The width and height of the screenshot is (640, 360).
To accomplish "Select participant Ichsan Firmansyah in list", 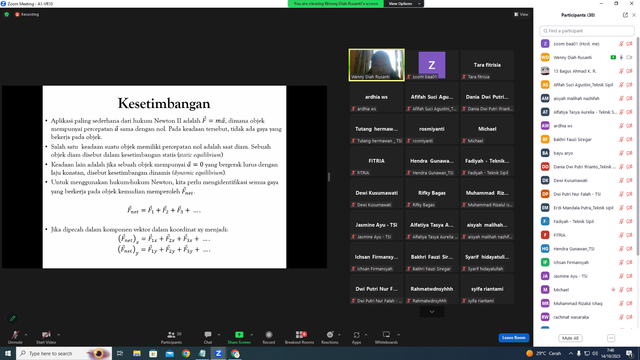I will (587, 262).
